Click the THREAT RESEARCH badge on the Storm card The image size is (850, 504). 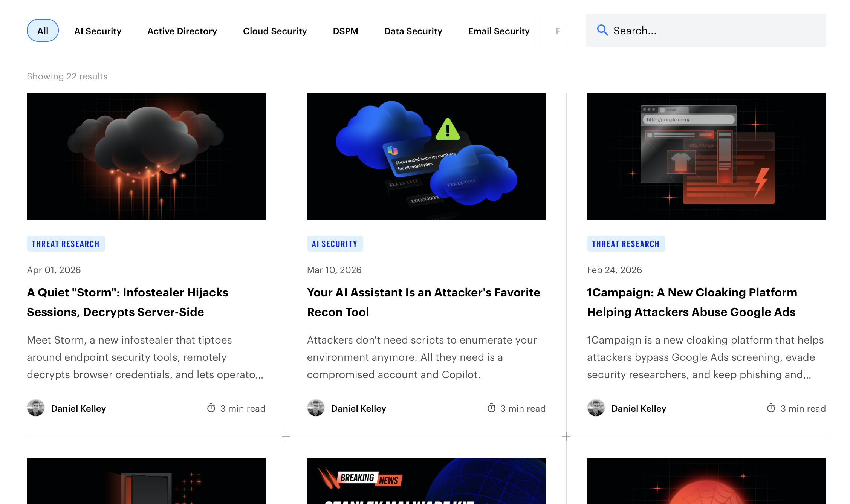66,244
